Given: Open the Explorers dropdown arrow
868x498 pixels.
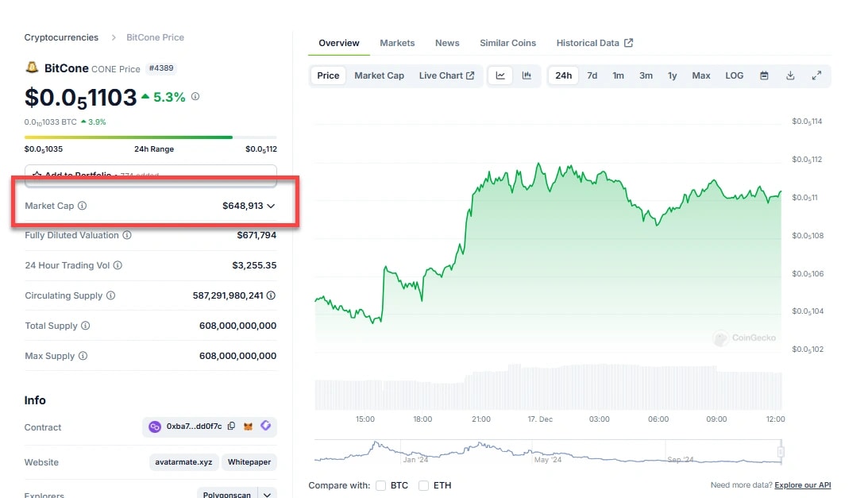Looking at the screenshot, I should 268,494.
